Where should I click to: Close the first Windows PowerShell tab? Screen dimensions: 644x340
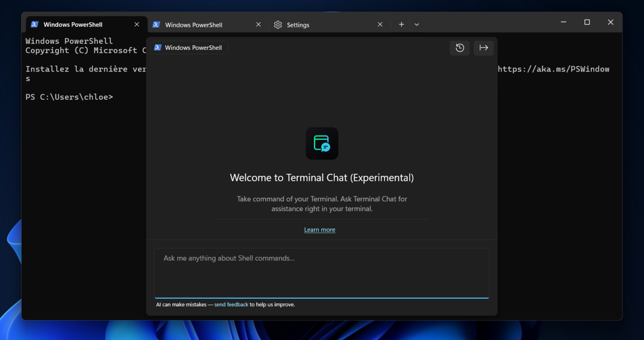click(x=137, y=25)
